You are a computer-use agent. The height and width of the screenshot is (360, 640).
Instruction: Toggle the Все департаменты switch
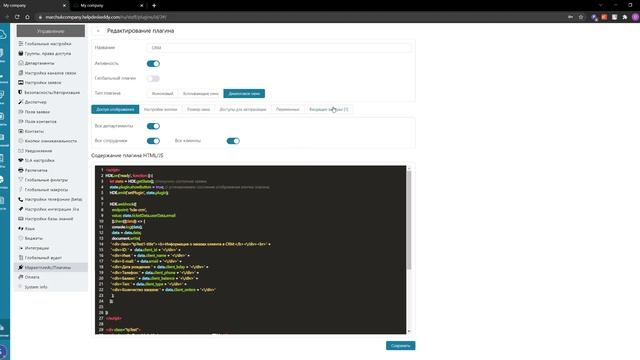click(x=153, y=126)
